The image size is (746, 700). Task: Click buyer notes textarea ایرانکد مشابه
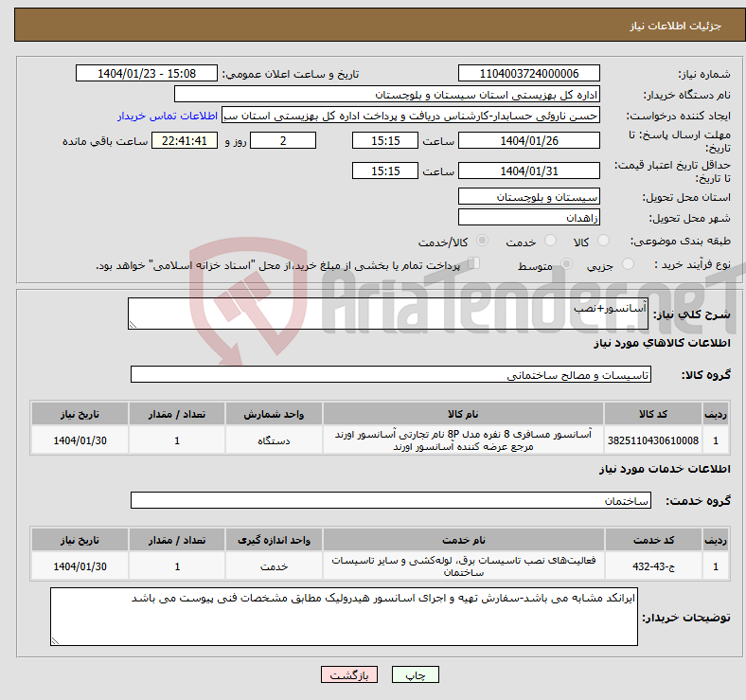(344, 617)
